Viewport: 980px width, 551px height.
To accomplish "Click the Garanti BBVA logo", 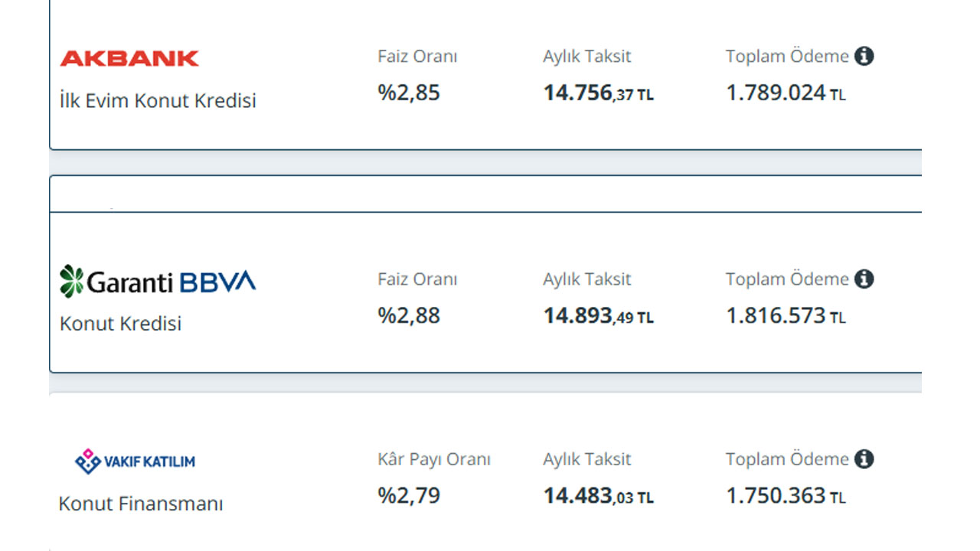I will tap(158, 281).
